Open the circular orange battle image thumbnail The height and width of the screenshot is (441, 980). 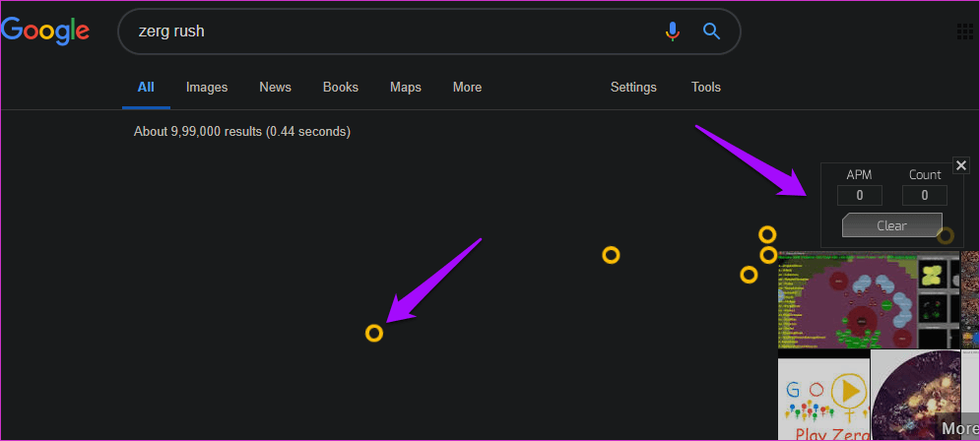(x=916, y=396)
